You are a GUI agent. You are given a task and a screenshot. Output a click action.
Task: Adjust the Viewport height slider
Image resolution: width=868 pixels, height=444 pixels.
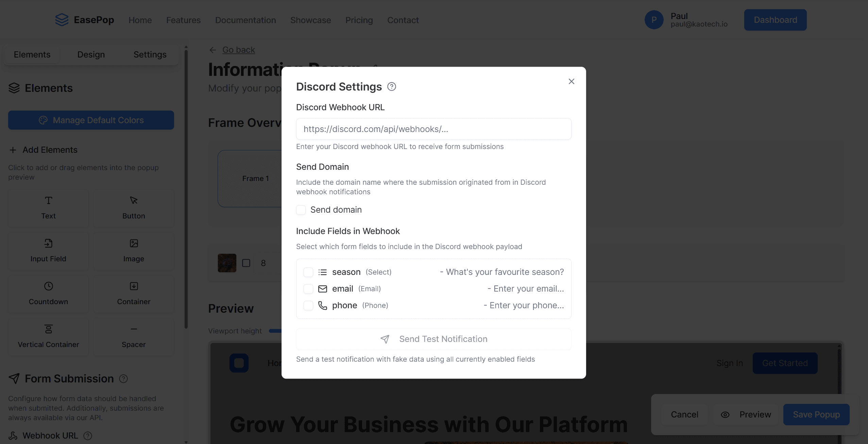click(x=275, y=331)
